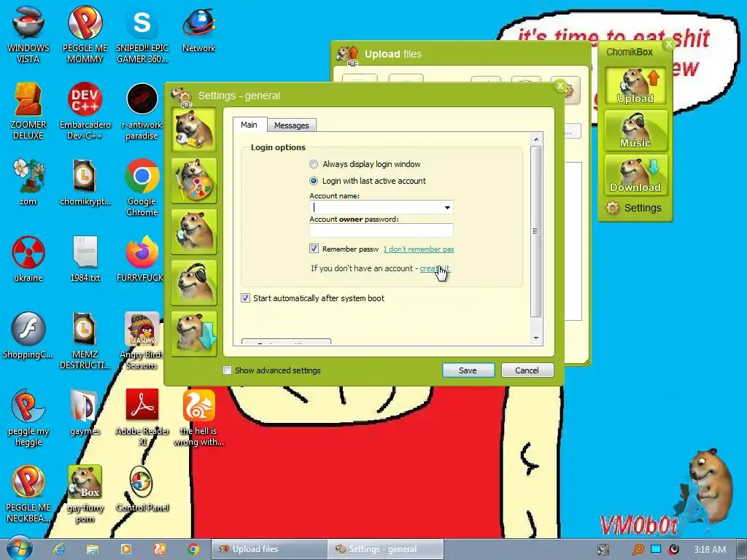Viewport: 747px width, 560px height.
Task: Click the settings scrollbar down arrow
Action: tap(536, 338)
